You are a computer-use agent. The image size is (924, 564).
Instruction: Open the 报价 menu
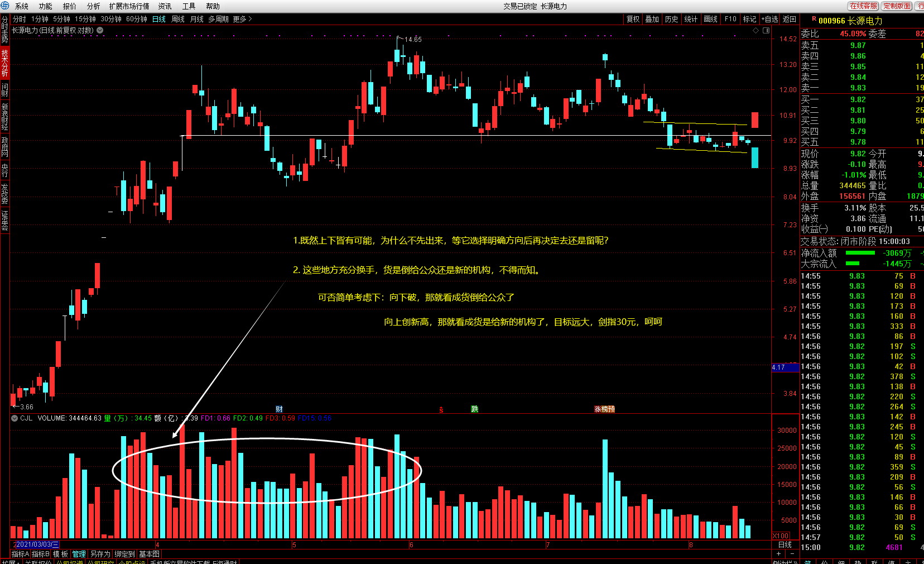pyautogui.click(x=70, y=6)
